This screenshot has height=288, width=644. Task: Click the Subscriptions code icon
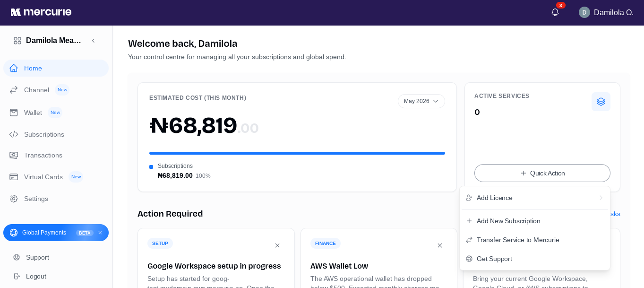(x=14, y=134)
